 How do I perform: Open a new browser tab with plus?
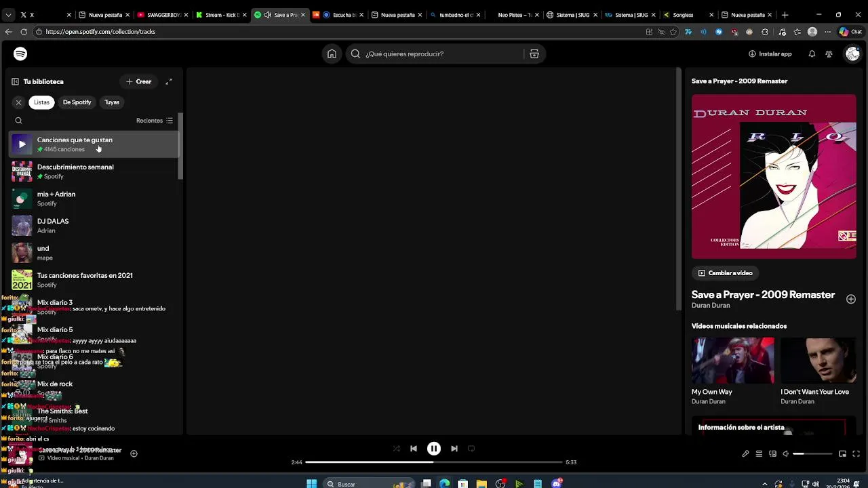point(785,15)
